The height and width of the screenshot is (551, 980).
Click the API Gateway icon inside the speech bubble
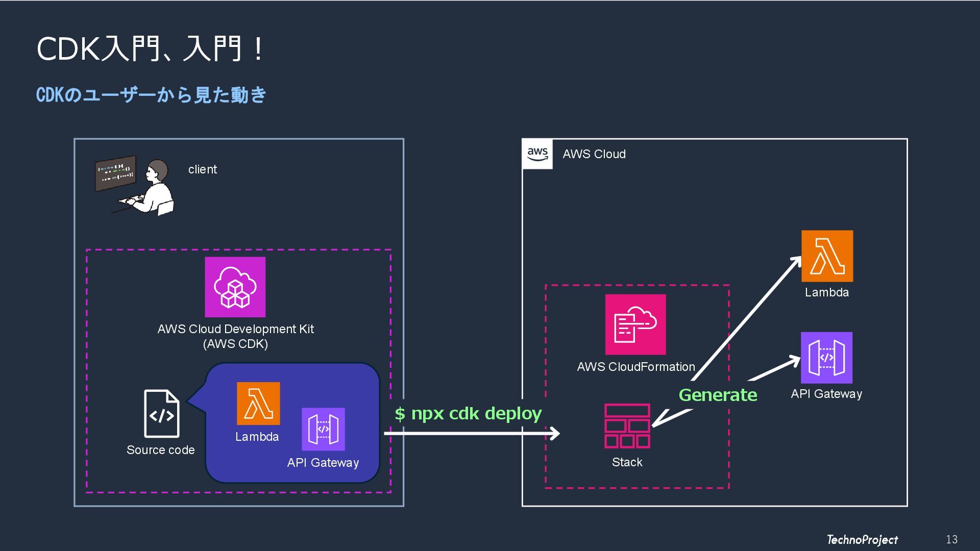pos(323,429)
